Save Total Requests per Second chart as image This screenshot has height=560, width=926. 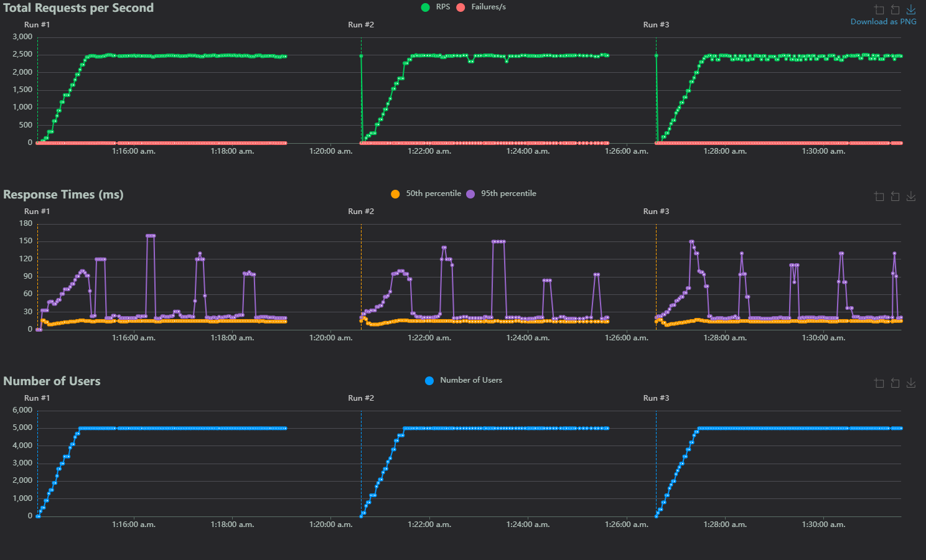click(911, 9)
